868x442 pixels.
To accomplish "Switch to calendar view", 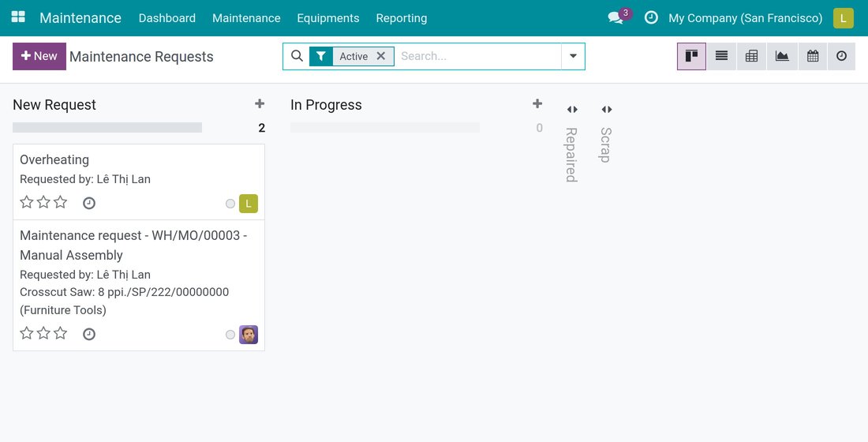I will click(x=813, y=56).
